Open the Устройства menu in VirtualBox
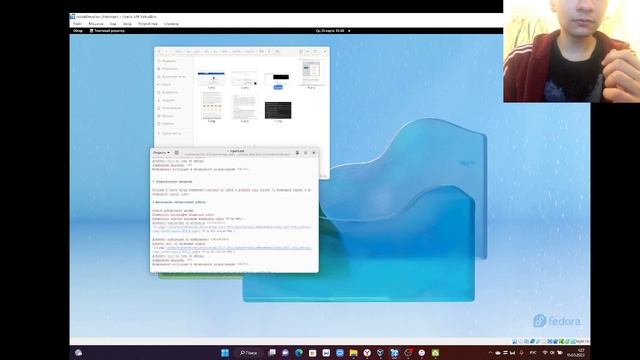Image resolution: width=640 pixels, height=360 pixels. [147, 24]
